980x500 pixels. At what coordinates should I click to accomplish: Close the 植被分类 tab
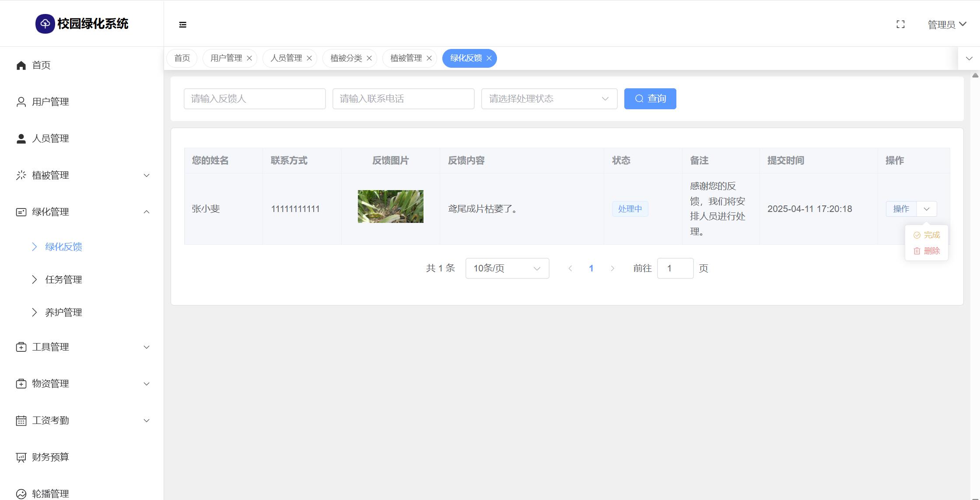pos(369,58)
